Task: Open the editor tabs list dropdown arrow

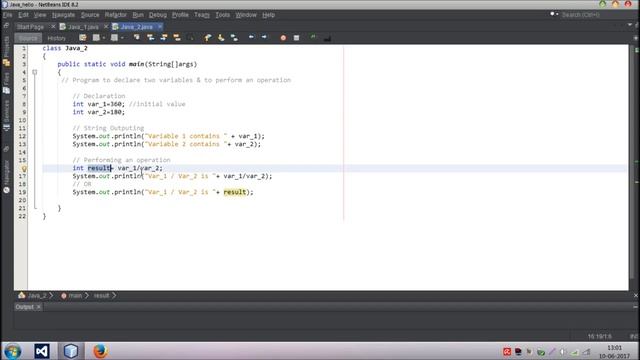Action: point(629,25)
